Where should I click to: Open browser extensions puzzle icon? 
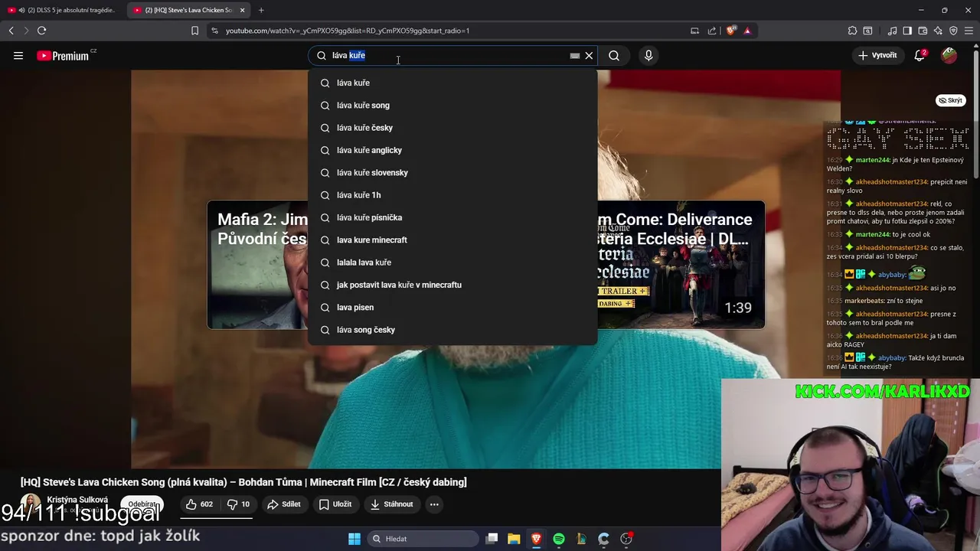click(852, 31)
